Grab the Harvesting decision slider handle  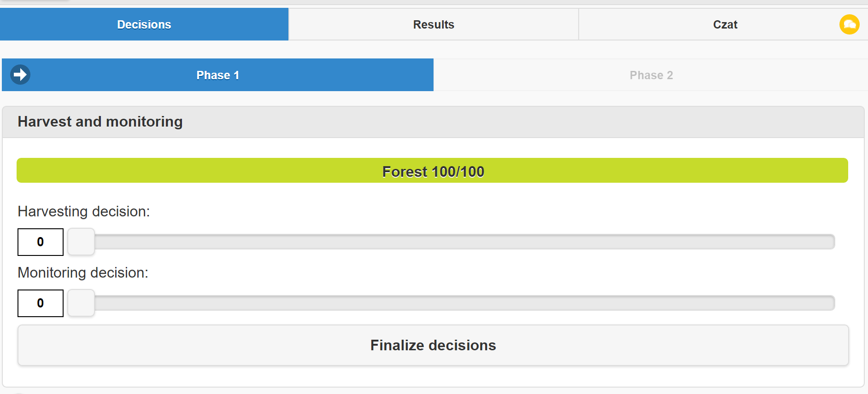tap(81, 242)
